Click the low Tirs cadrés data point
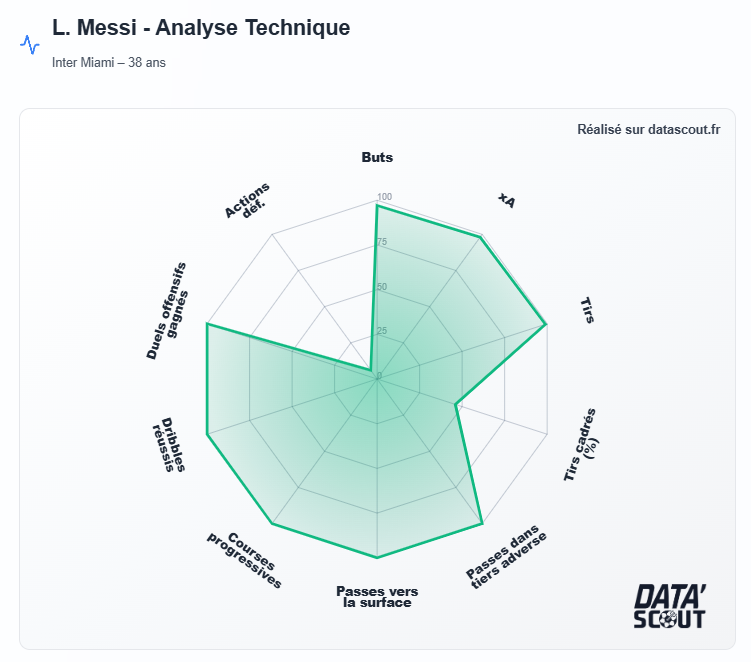The width and height of the screenshot is (751, 662). point(455,404)
